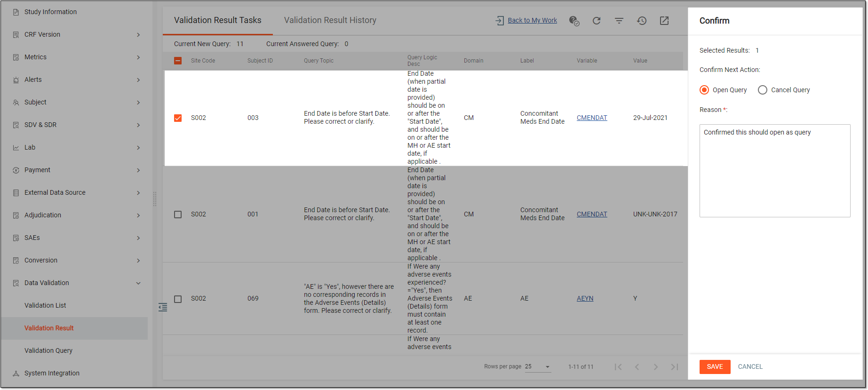Image resolution: width=868 pixels, height=390 pixels.
Task: Go to last page of results
Action: pos(675,367)
